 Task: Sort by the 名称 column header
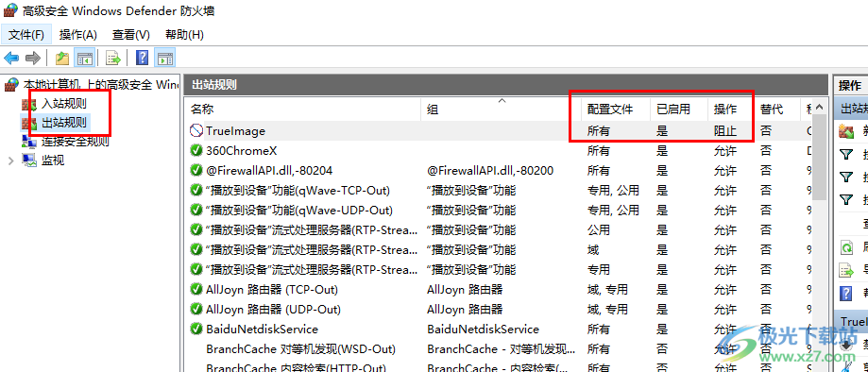(303, 110)
